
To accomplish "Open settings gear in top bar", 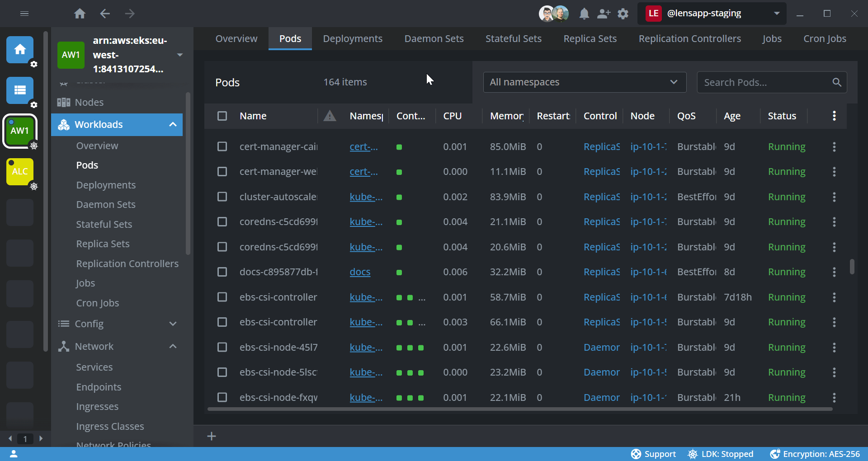I will click(x=623, y=14).
